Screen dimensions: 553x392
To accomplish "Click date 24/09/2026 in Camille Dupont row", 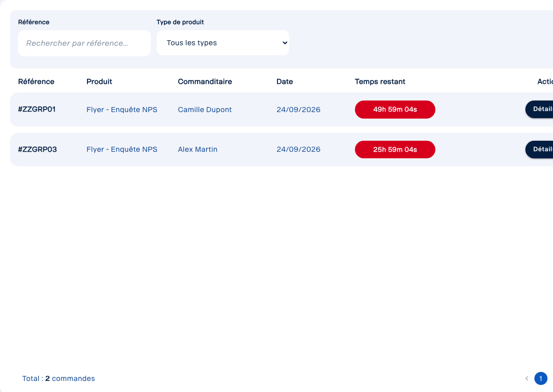I will 298,110.
